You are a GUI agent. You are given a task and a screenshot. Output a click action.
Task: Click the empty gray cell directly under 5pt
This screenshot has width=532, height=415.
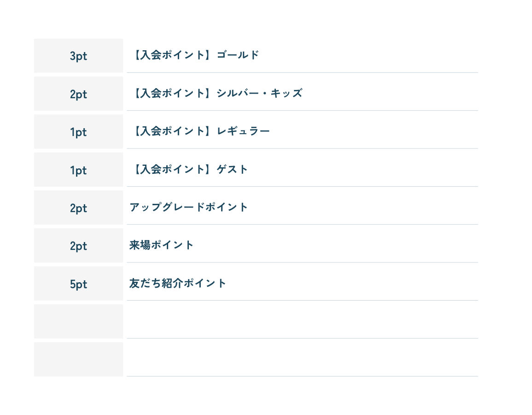pyautogui.click(x=78, y=321)
